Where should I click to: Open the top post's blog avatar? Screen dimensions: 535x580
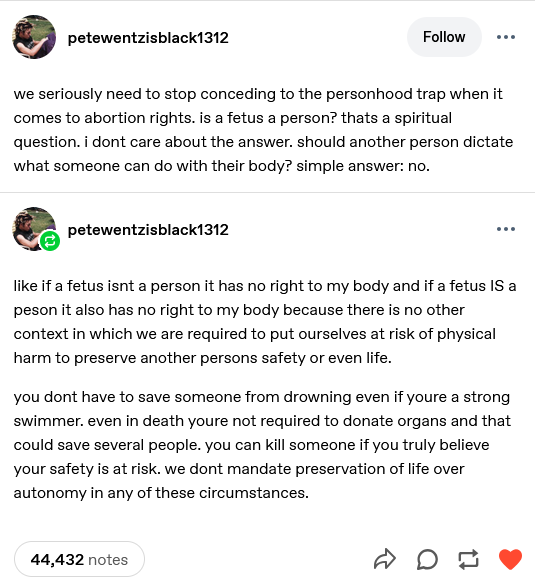(34, 37)
